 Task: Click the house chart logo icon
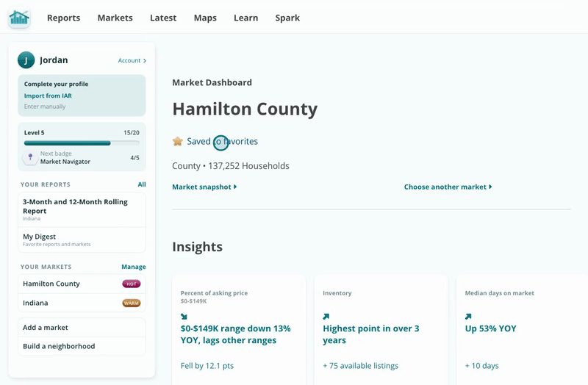(x=19, y=18)
